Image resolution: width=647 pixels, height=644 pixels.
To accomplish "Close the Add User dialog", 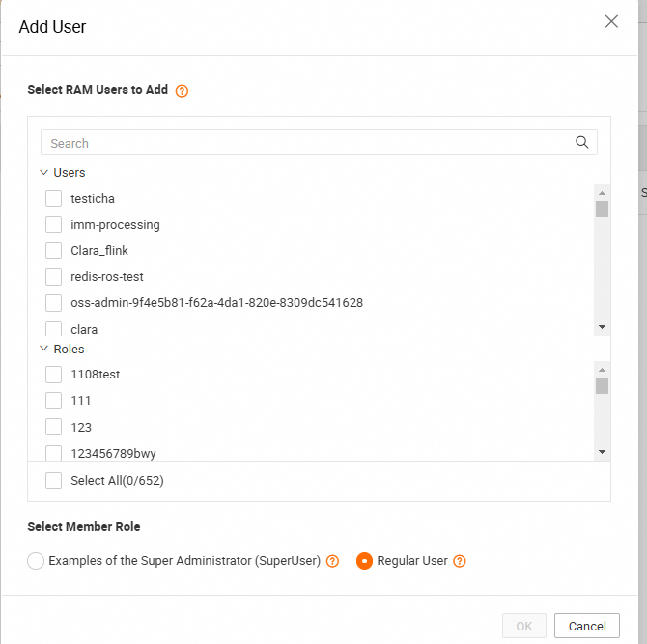I will tap(611, 22).
